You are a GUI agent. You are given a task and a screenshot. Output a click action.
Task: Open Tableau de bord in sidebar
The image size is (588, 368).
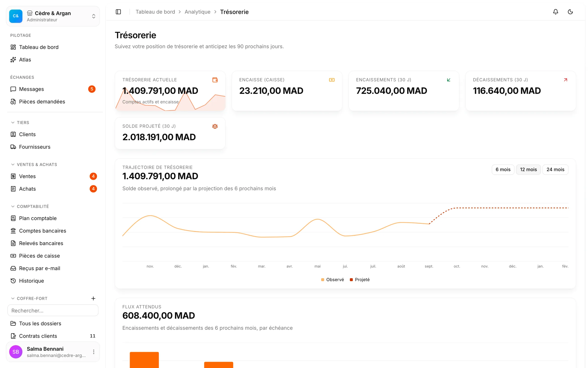click(x=53, y=47)
